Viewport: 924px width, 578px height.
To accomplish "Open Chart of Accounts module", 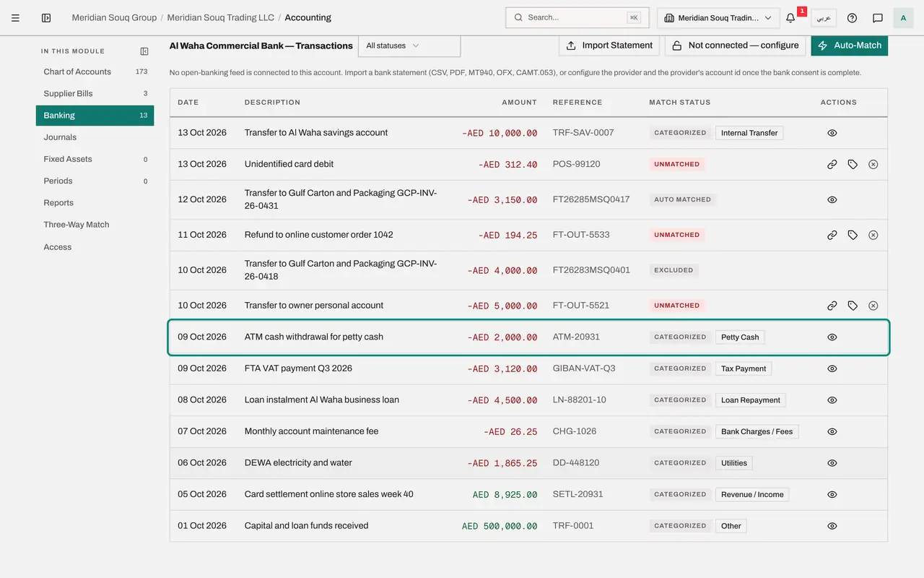I will [95, 72].
